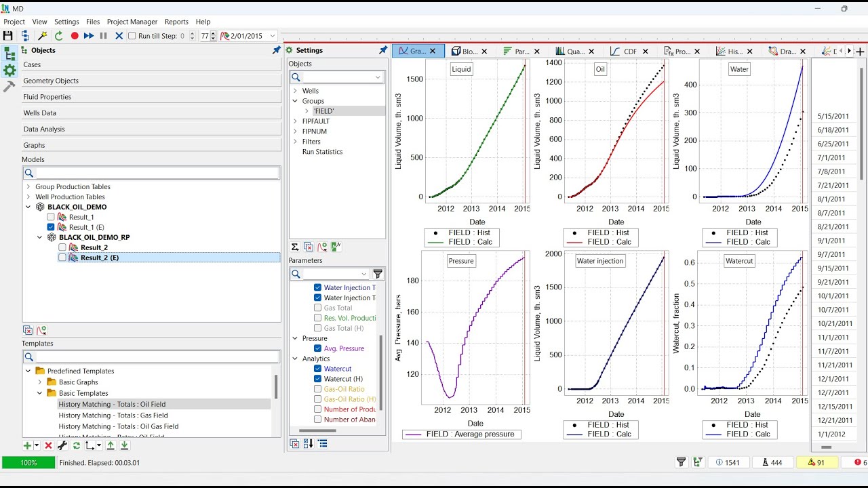
Task: Stop the run with the blue X icon
Action: click(x=119, y=36)
